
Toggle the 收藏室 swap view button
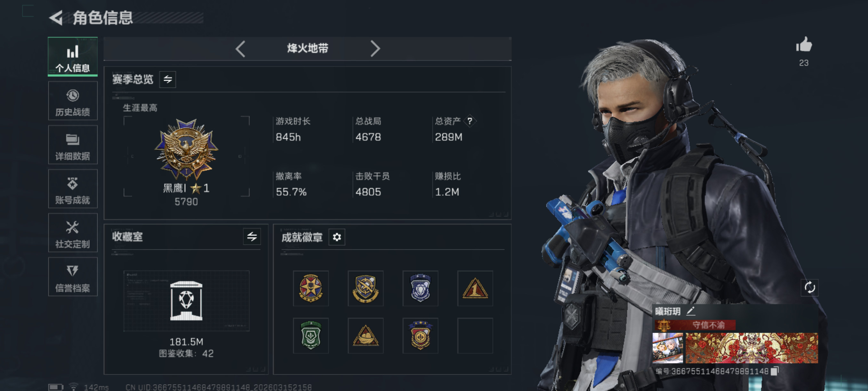[x=252, y=237]
